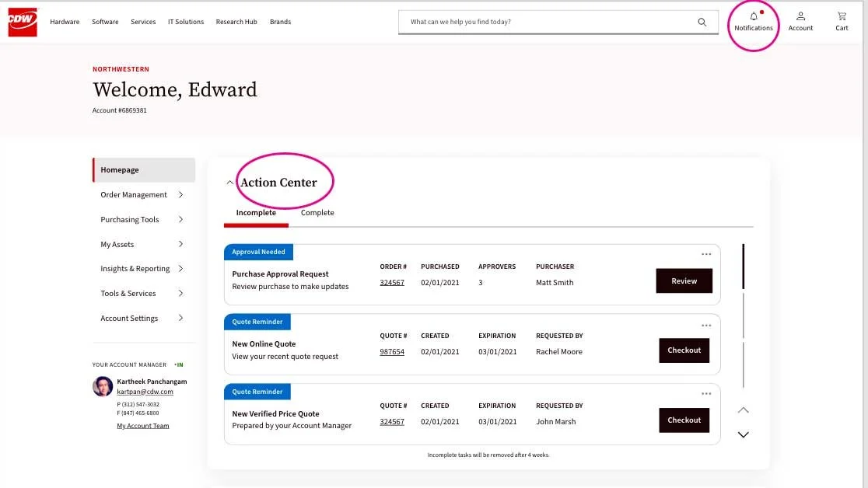Click the NORTHWESTERN label
This screenshot has width=868, height=488.
(x=121, y=69)
